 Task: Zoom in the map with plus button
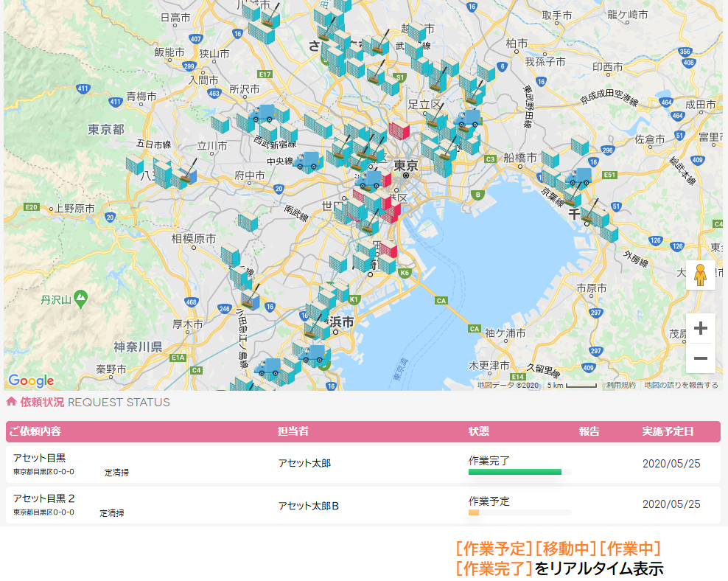[x=700, y=328]
